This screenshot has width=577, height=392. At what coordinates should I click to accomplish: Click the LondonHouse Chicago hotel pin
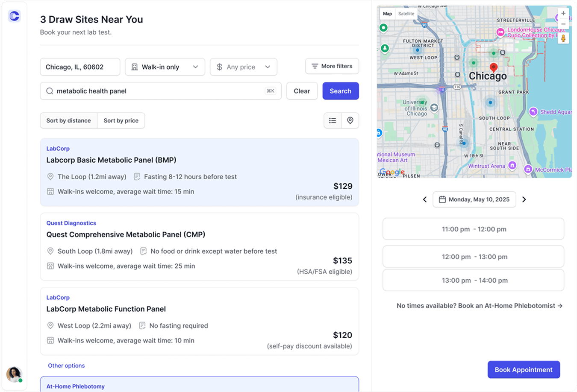(x=500, y=32)
